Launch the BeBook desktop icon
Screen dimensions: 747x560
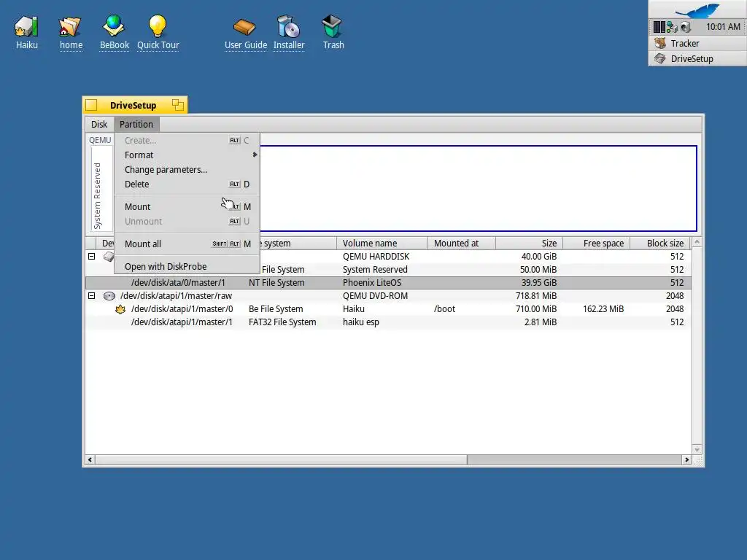(x=114, y=26)
